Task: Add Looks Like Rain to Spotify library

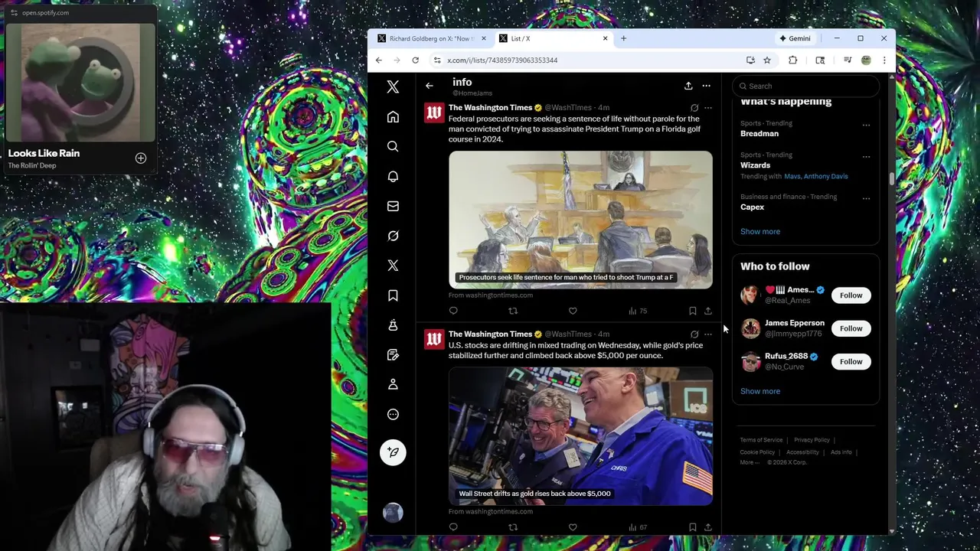Action: [141, 158]
